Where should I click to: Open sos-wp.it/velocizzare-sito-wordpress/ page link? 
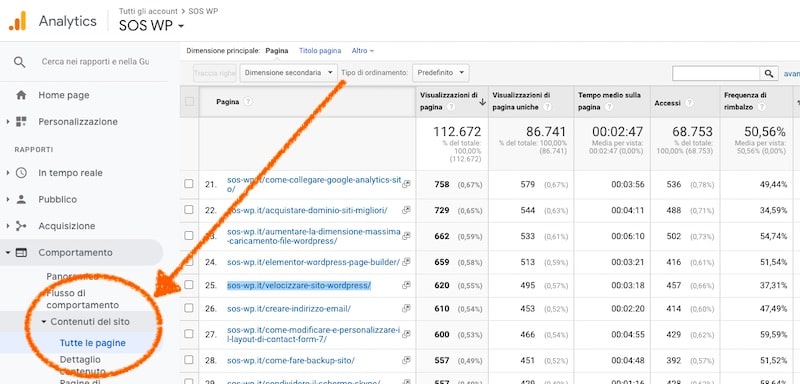(299, 285)
